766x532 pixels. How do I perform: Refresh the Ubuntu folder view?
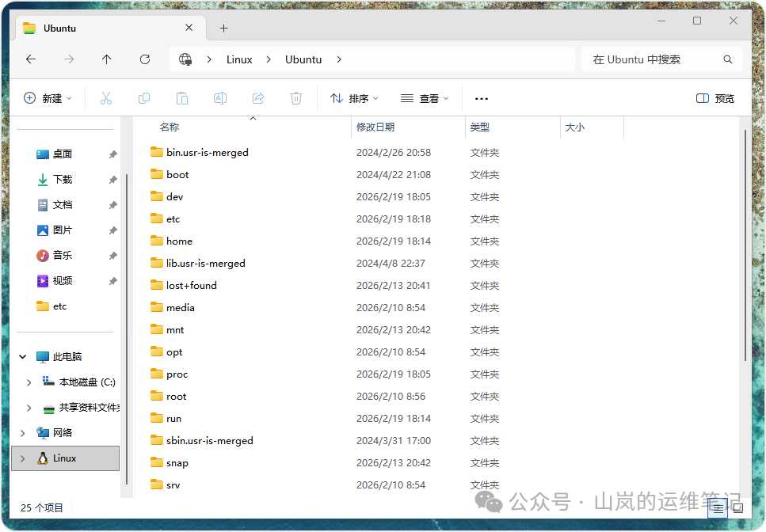click(x=145, y=59)
